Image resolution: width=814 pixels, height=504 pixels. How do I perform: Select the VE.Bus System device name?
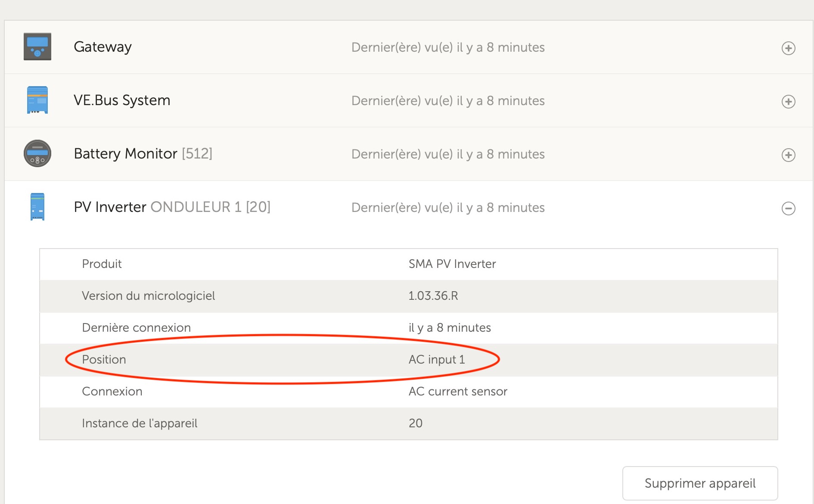(x=122, y=100)
